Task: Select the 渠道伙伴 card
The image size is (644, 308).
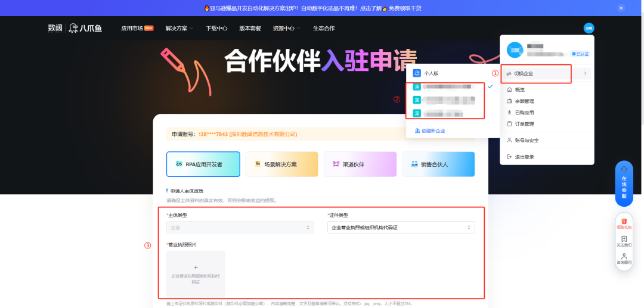Action: coord(360,164)
